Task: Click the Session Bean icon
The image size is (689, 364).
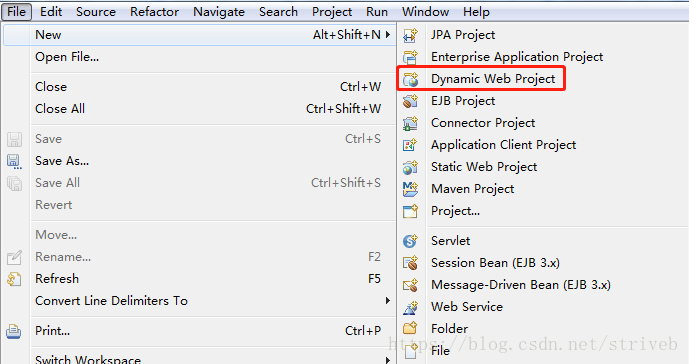Action: pos(410,263)
